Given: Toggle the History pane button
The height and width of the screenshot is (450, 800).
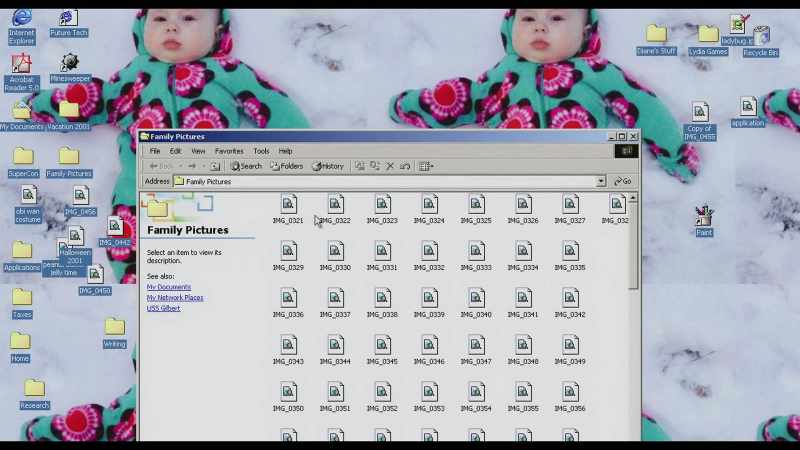Looking at the screenshot, I should pos(328,166).
